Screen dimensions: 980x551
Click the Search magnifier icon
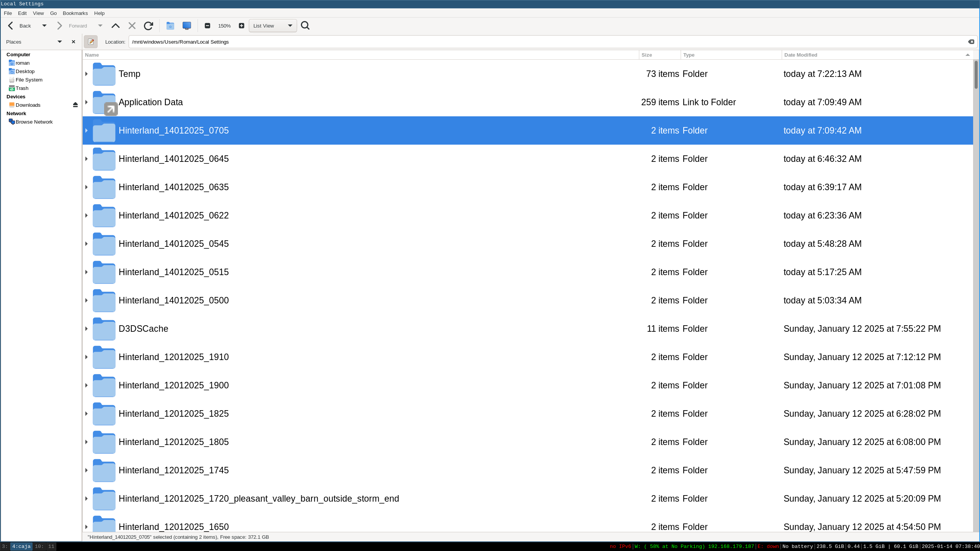pyautogui.click(x=305, y=26)
